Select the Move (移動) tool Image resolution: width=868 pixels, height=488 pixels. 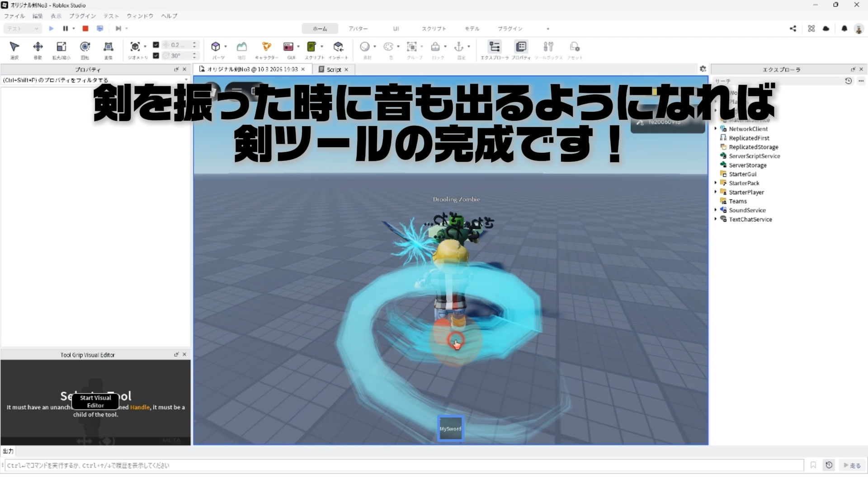[x=38, y=47]
